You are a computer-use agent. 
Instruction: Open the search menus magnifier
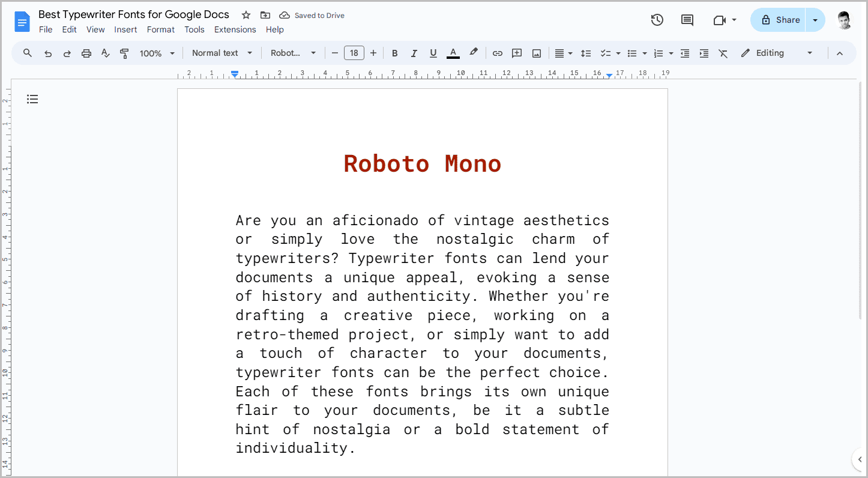click(x=28, y=53)
